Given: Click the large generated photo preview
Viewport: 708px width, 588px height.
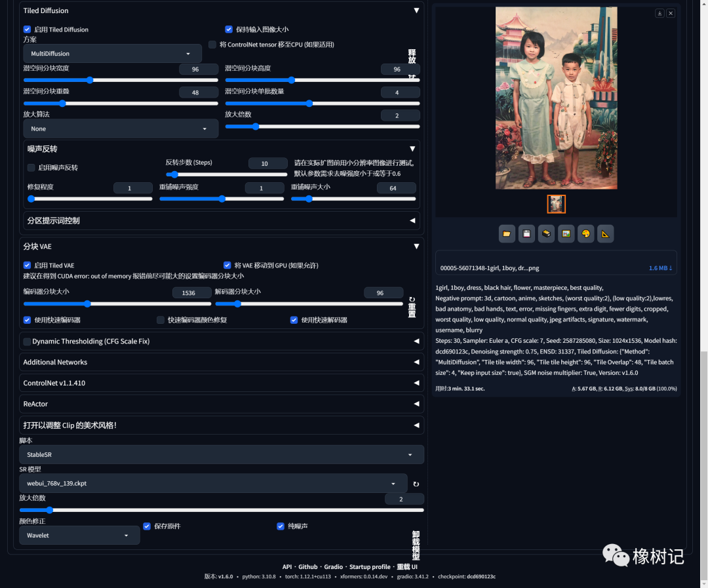Looking at the screenshot, I should [557, 98].
